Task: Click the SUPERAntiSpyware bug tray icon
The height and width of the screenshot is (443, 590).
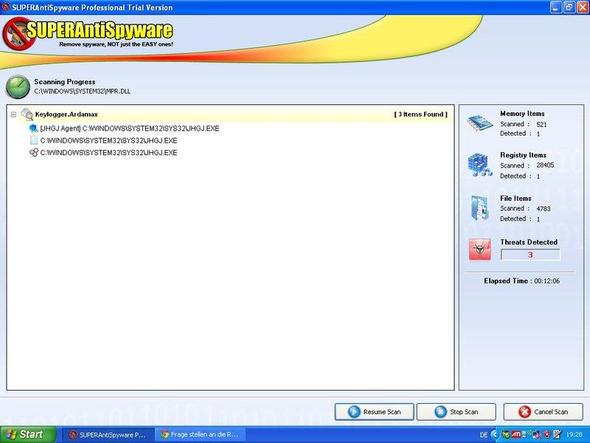Action: tap(547, 435)
